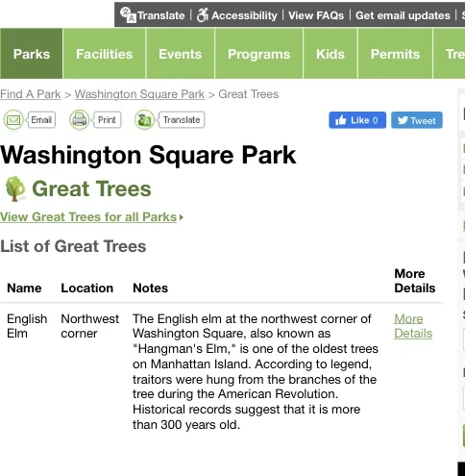Open More Details for English Elm
Viewport: 465px width, 476px height.
click(413, 326)
